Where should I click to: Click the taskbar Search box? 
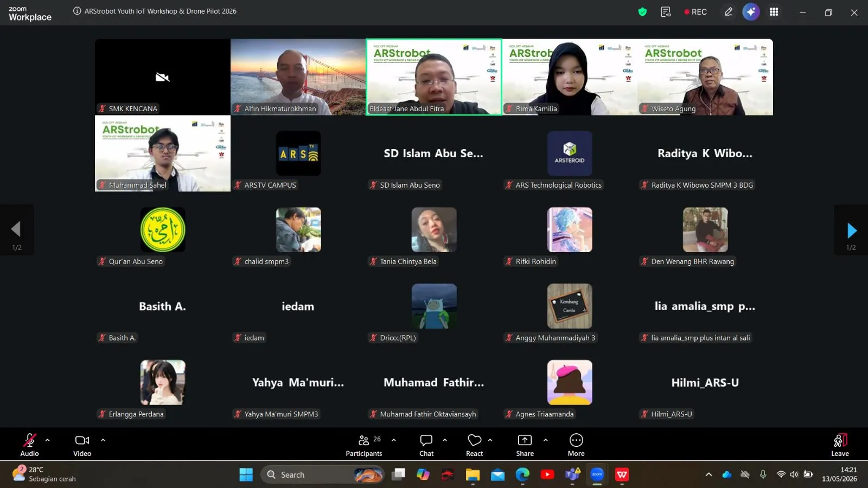click(x=322, y=474)
